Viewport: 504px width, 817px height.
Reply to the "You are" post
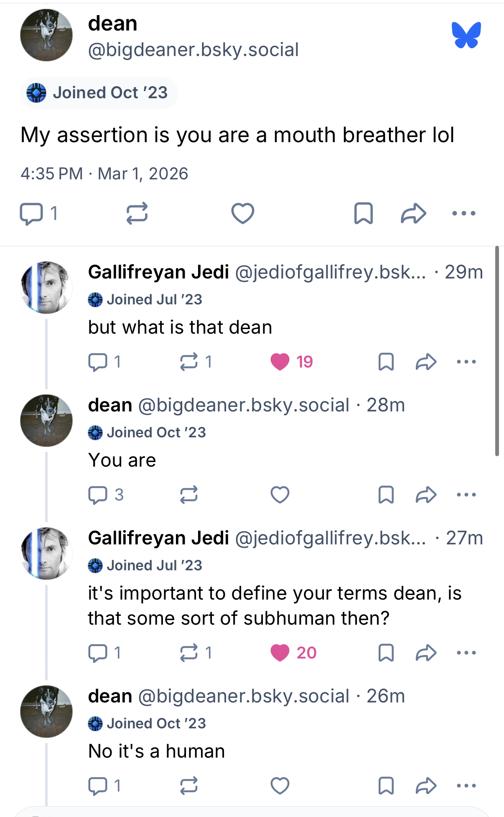(98, 495)
